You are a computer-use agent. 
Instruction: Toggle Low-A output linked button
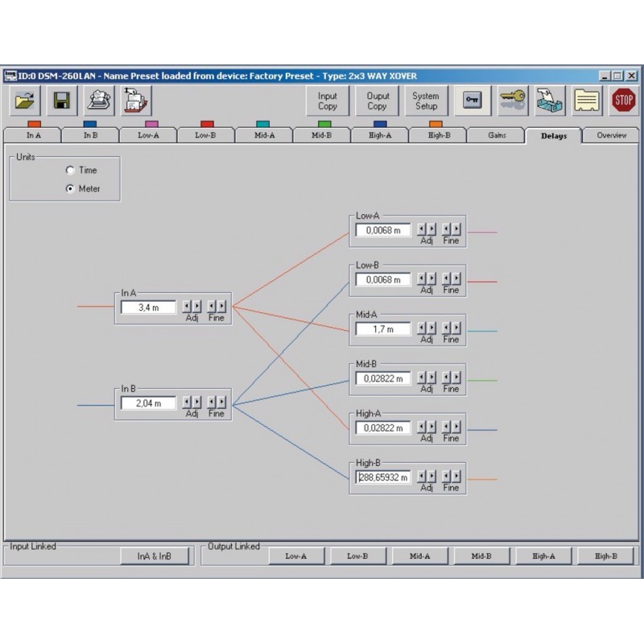point(296,556)
